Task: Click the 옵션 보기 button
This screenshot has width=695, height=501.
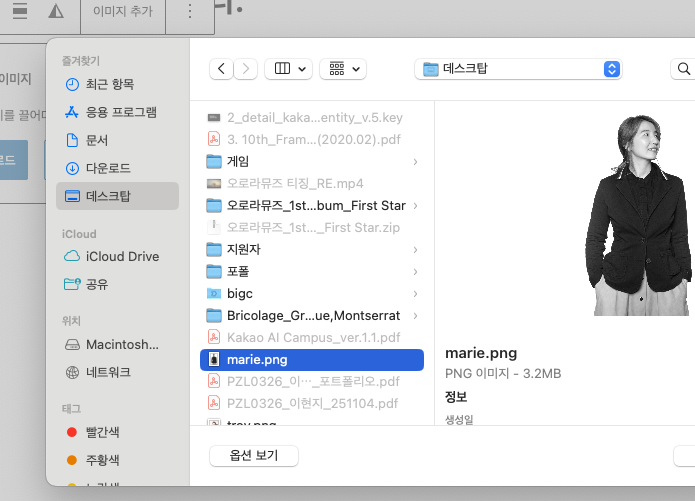Action: [254, 455]
